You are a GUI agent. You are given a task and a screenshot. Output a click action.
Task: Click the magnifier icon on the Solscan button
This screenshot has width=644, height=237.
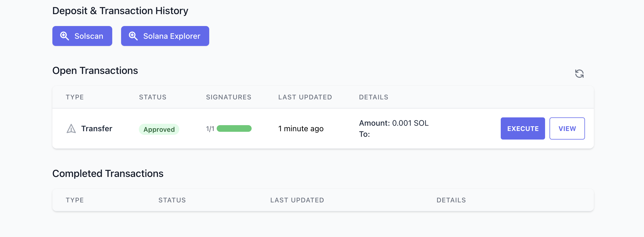pos(65,36)
